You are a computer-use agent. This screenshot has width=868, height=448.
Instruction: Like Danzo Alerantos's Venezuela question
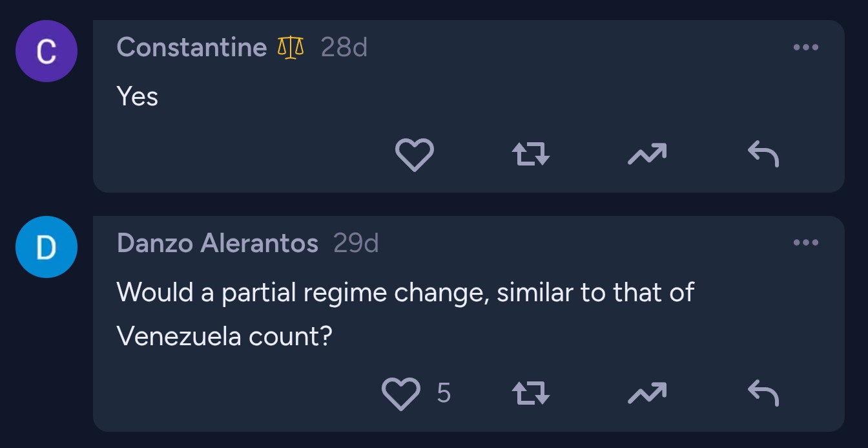(400, 394)
